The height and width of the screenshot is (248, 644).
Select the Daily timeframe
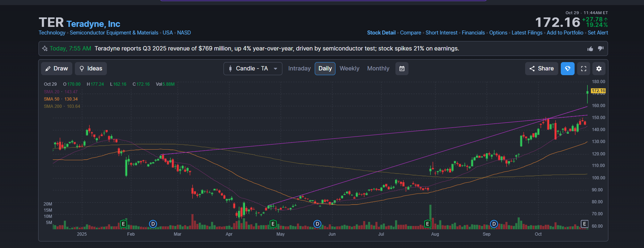(x=325, y=69)
